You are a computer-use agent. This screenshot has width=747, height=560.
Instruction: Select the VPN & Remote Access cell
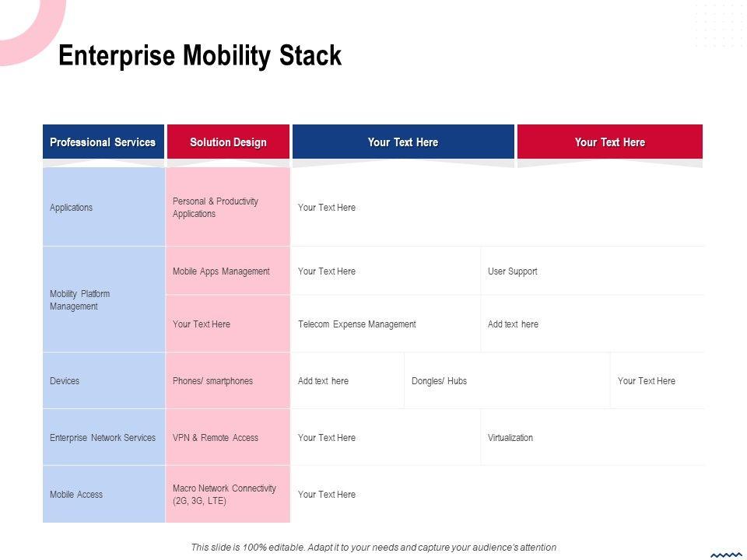tap(216, 438)
